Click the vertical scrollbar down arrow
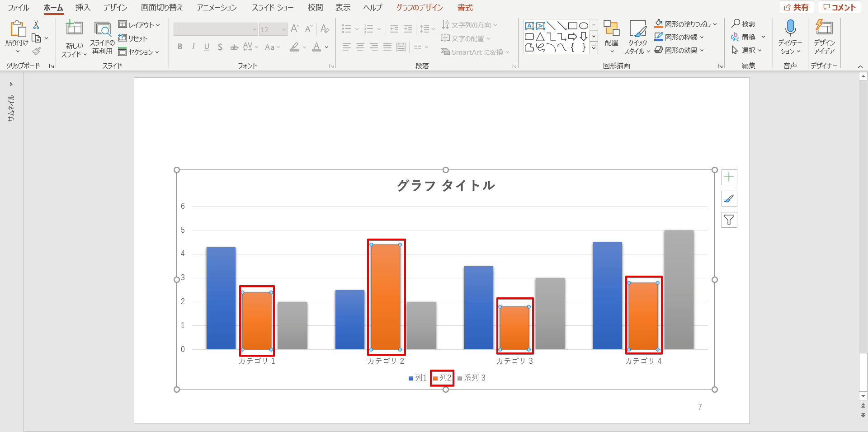The image size is (868, 432). coord(863,396)
